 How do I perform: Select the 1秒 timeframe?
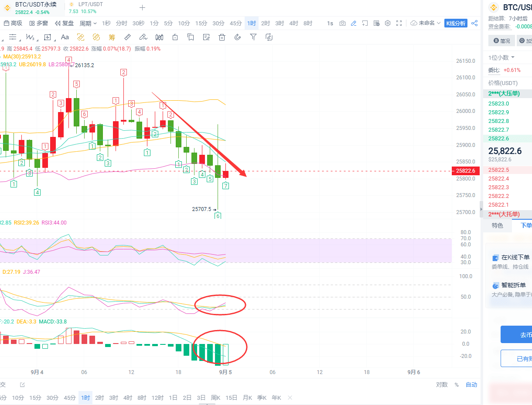click(106, 23)
